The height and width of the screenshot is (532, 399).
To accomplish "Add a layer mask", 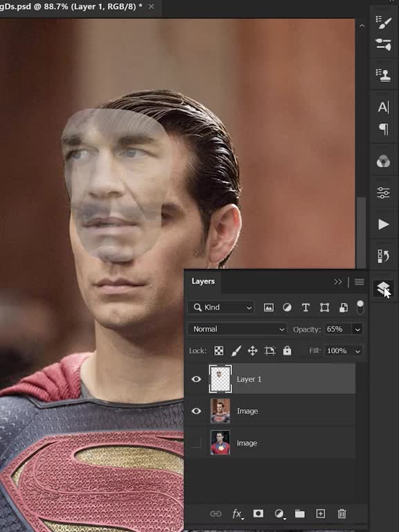I will pyautogui.click(x=258, y=513).
